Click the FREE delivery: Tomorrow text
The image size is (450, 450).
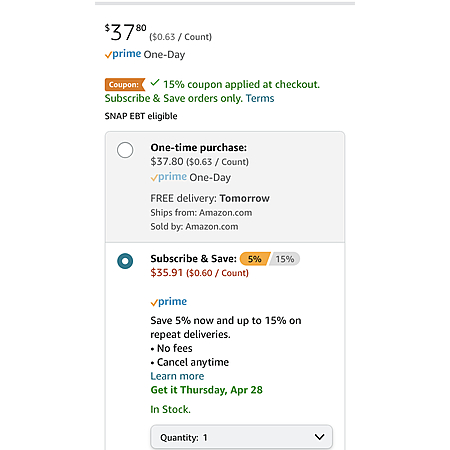pos(210,198)
